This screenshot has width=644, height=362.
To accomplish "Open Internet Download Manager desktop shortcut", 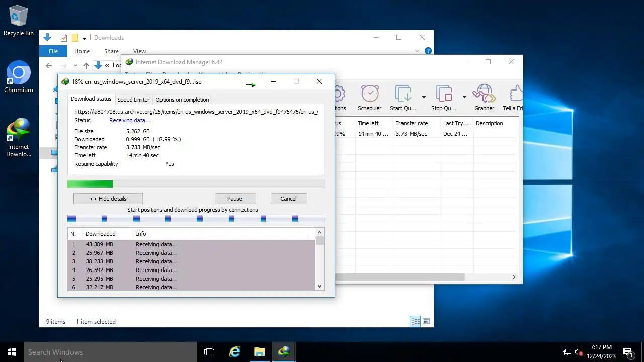I will [x=19, y=138].
